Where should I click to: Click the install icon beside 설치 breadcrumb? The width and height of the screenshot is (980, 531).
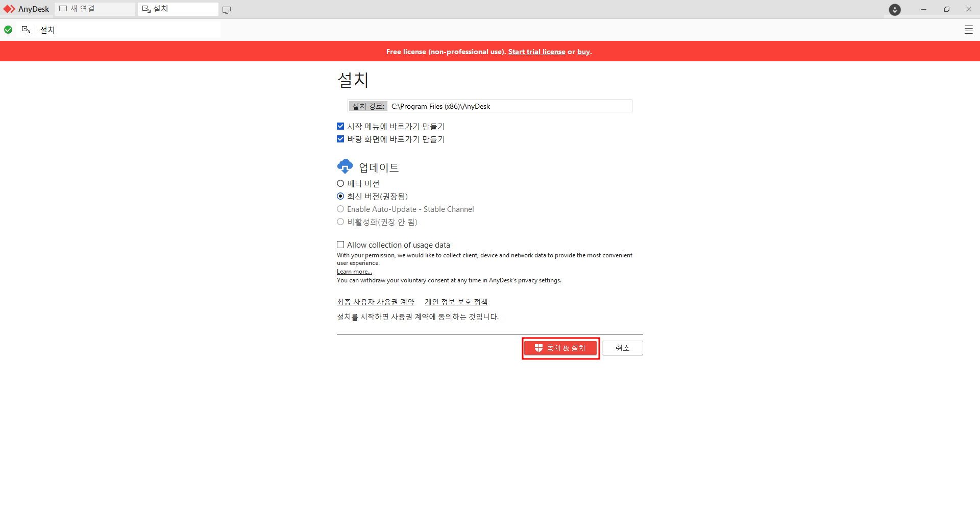coord(26,29)
